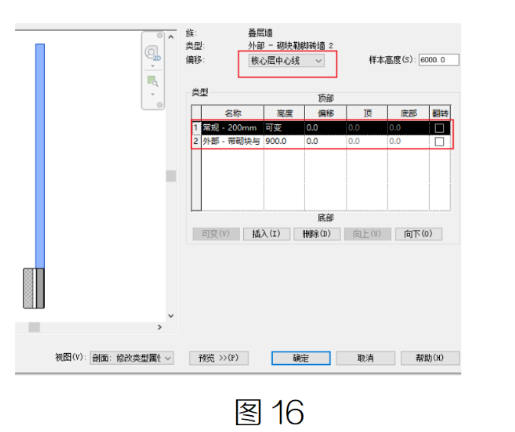This screenshot has height=432, width=515.
Task: Cancel the dialog with 取消
Action: pyautogui.click(x=366, y=358)
